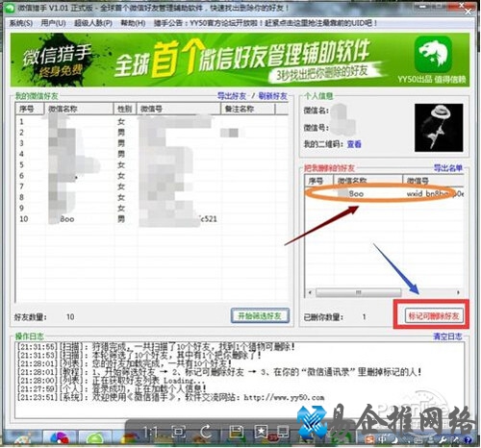Click the green taskbar app icon
The width and height of the screenshot is (481, 448).
coord(94,438)
